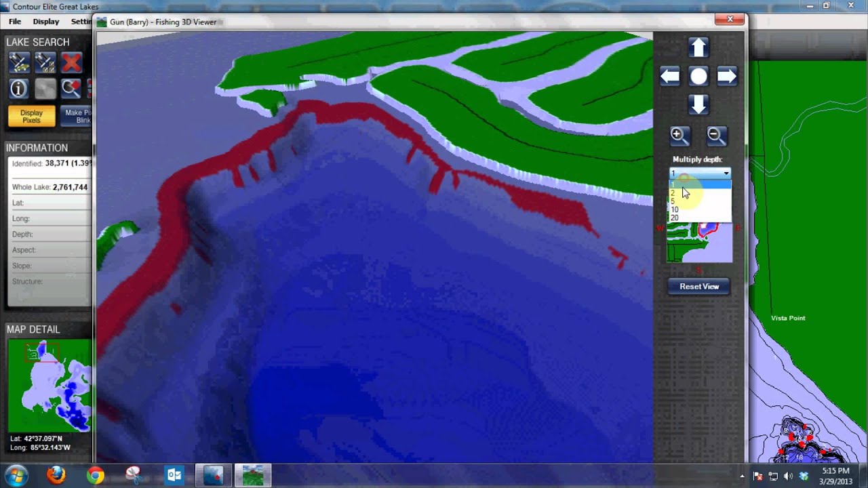
Task: Click the Action Center flag icon
Action: (x=758, y=476)
